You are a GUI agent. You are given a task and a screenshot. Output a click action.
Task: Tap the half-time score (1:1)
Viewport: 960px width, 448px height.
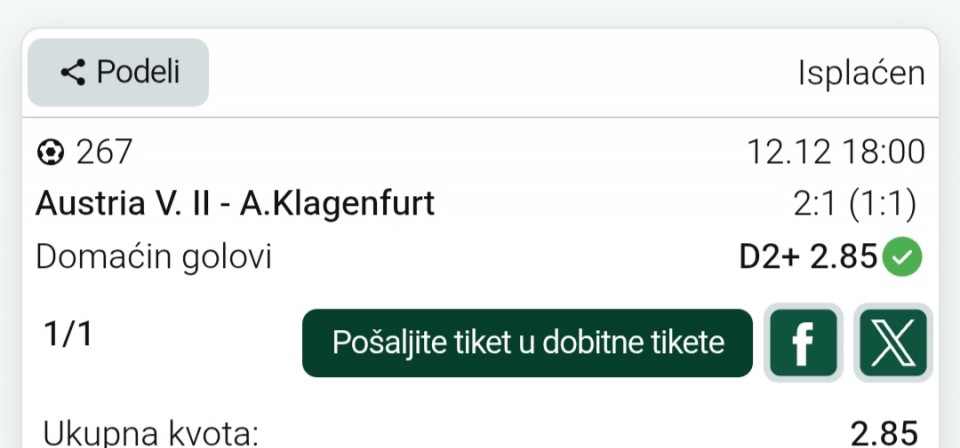tap(883, 204)
